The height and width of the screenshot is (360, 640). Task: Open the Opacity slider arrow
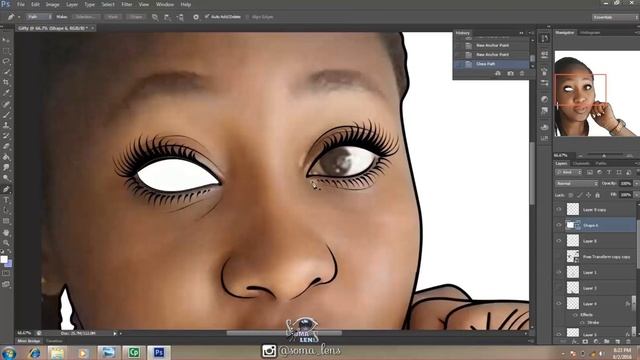coord(636,184)
